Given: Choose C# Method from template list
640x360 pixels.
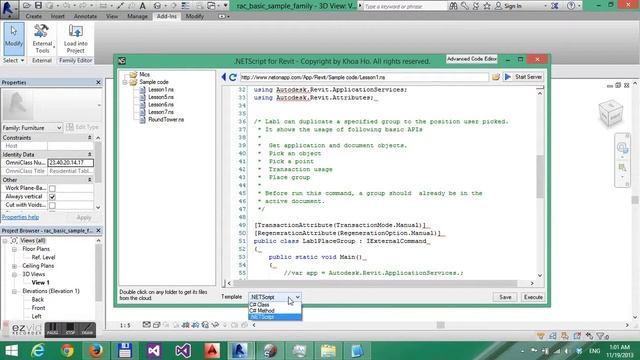Looking at the screenshot, I should pos(275,311).
